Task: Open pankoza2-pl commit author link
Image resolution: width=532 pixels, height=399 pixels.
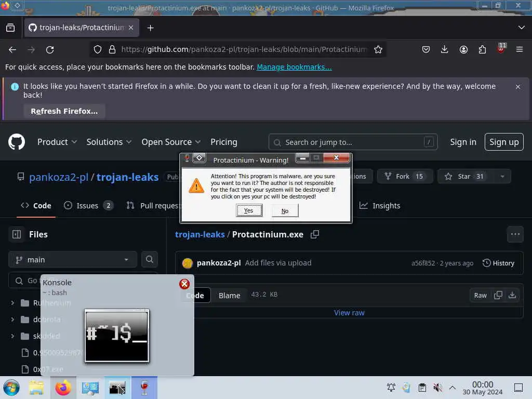Action: [219, 263]
